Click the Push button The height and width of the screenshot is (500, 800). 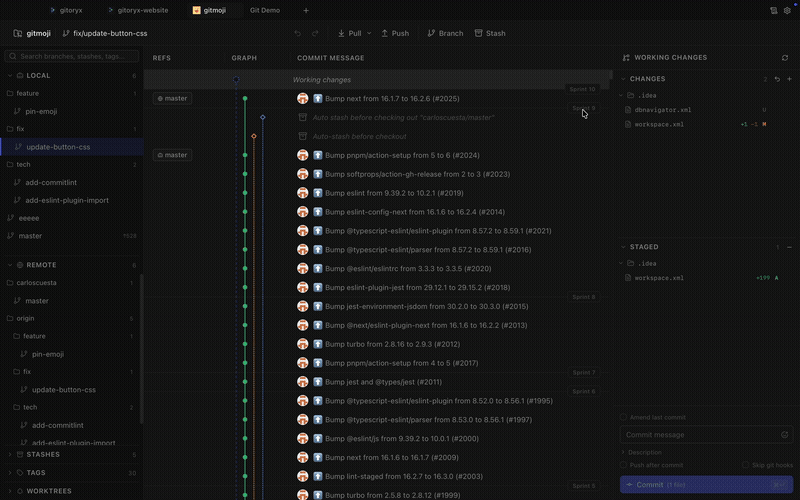pyautogui.click(x=395, y=33)
